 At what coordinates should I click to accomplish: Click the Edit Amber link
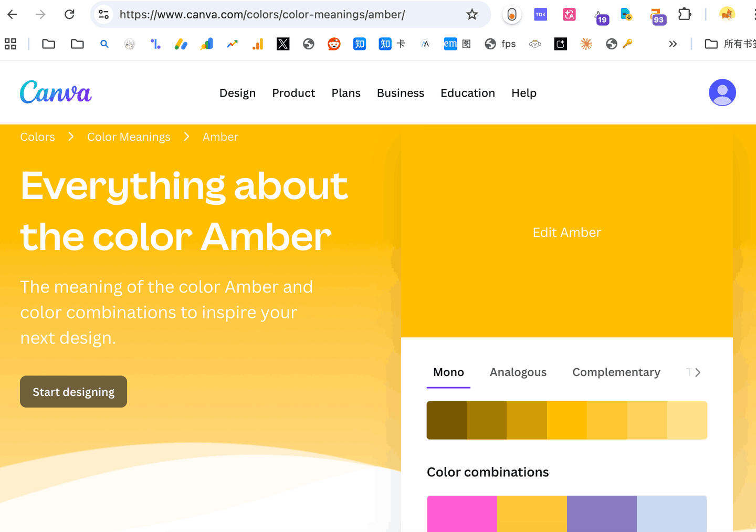click(x=566, y=232)
